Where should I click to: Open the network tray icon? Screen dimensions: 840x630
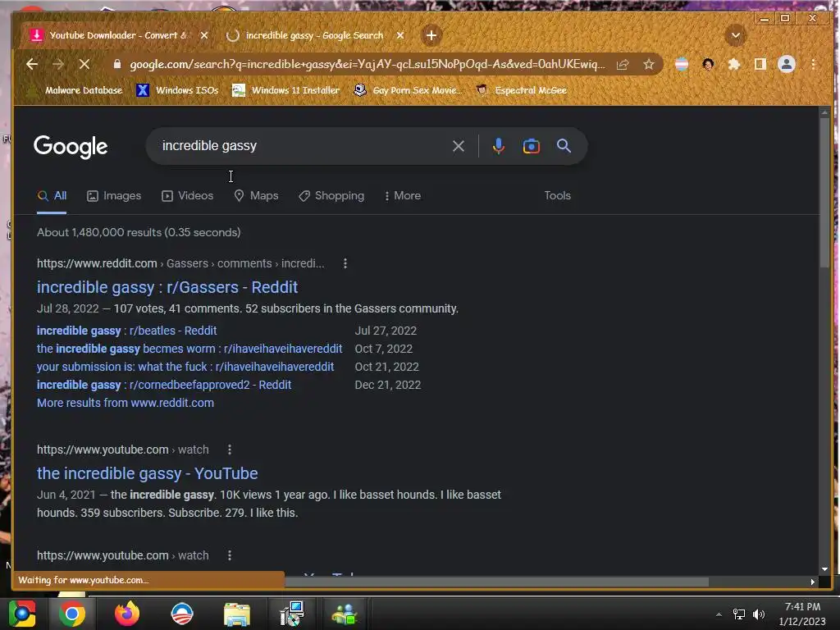[739, 614]
